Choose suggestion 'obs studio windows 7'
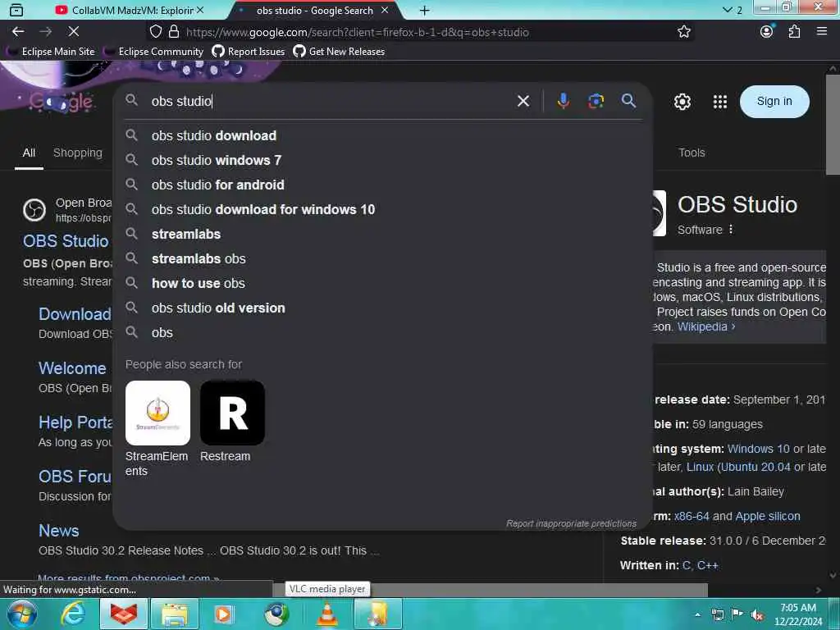 pos(382,160)
